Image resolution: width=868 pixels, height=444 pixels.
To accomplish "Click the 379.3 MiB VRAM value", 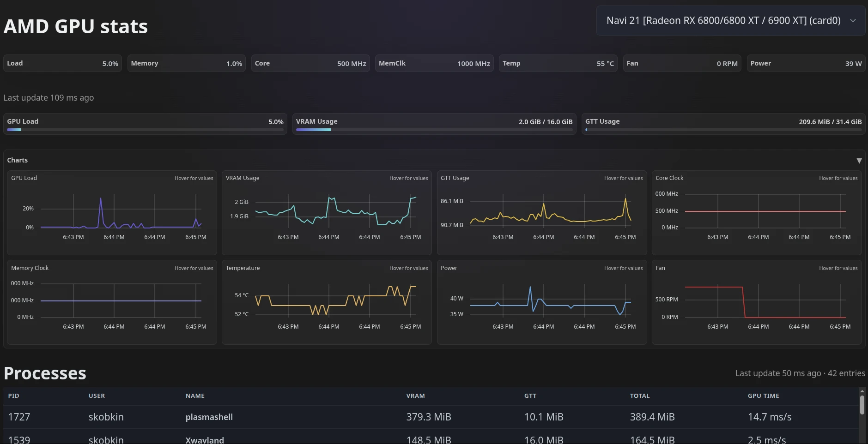I will (x=429, y=417).
